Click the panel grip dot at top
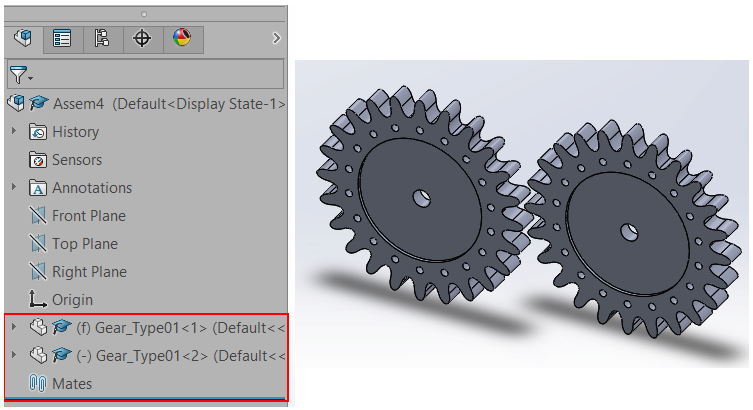 coord(144,14)
